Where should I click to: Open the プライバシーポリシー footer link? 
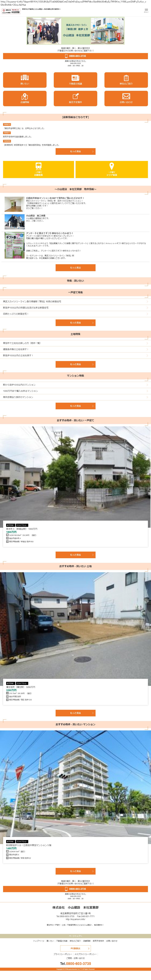coord(63,954)
